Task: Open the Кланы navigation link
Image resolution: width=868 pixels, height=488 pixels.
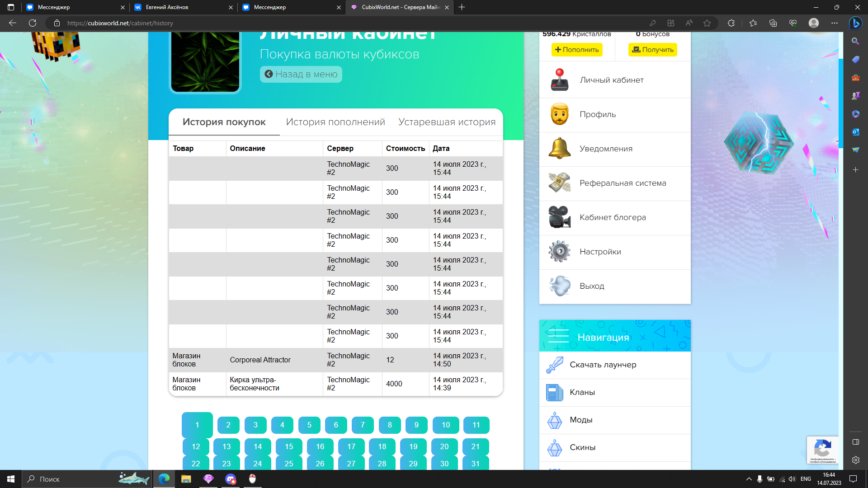Action: pyautogui.click(x=582, y=392)
